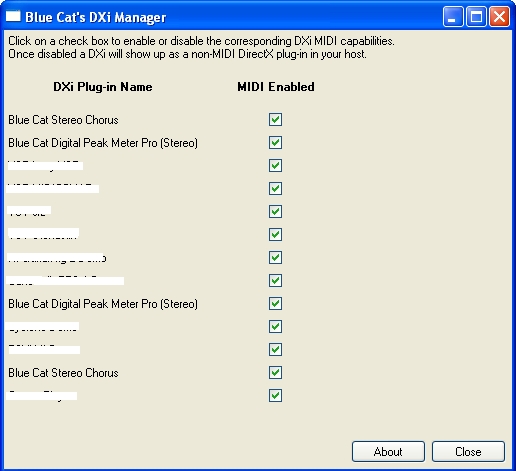
Task: Click the Close button at the bottom
Action: 468,452
